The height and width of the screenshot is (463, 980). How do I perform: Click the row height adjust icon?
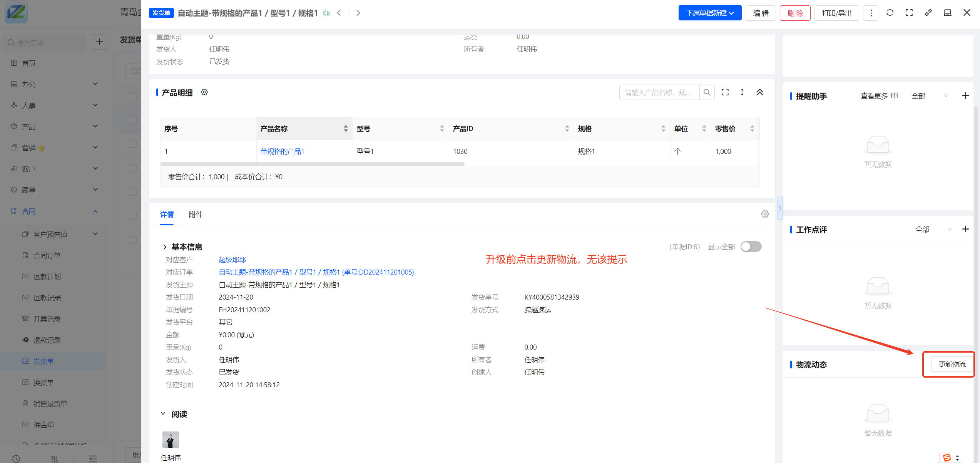pyautogui.click(x=742, y=92)
